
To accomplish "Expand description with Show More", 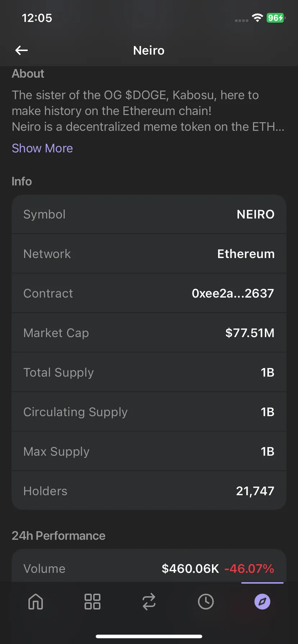I will click(42, 148).
